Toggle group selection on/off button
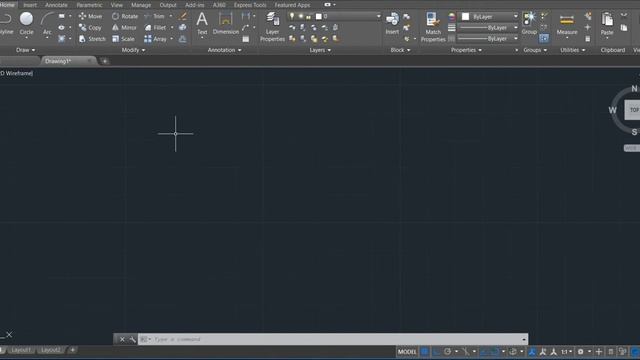Viewport: 640px width, 360px height. tap(544, 38)
